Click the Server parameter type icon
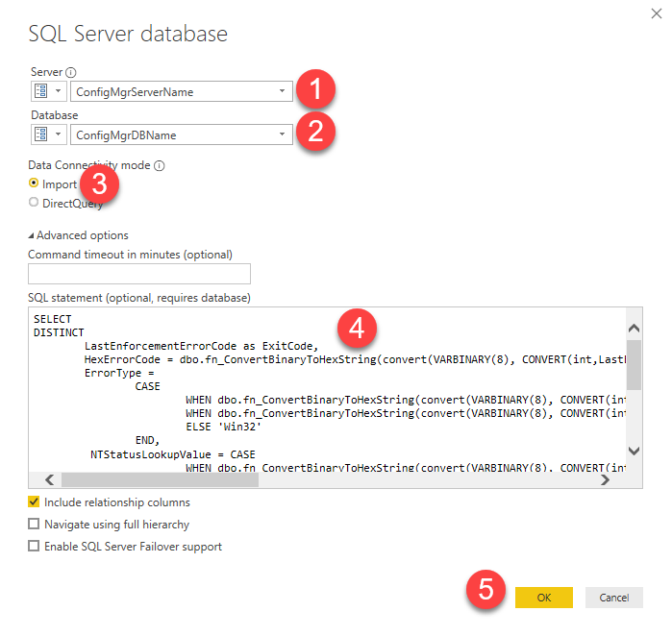Image resolution: width=672 pixels, height=636 pixels. tap(41, 91)
